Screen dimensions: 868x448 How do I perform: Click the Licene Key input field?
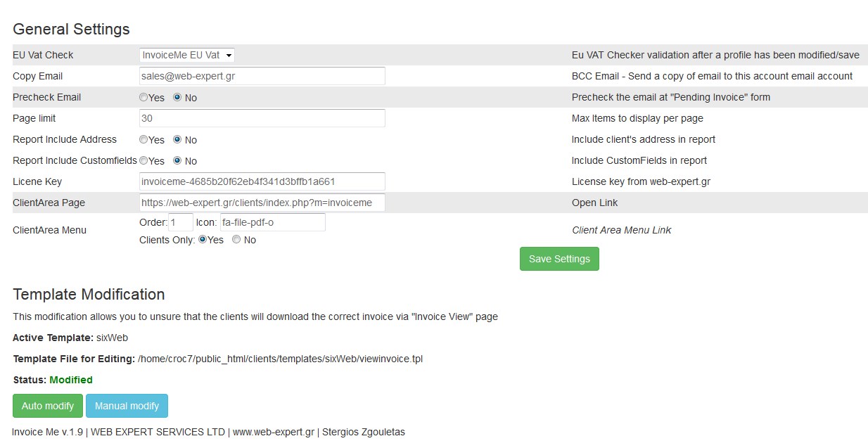(262, 181)
